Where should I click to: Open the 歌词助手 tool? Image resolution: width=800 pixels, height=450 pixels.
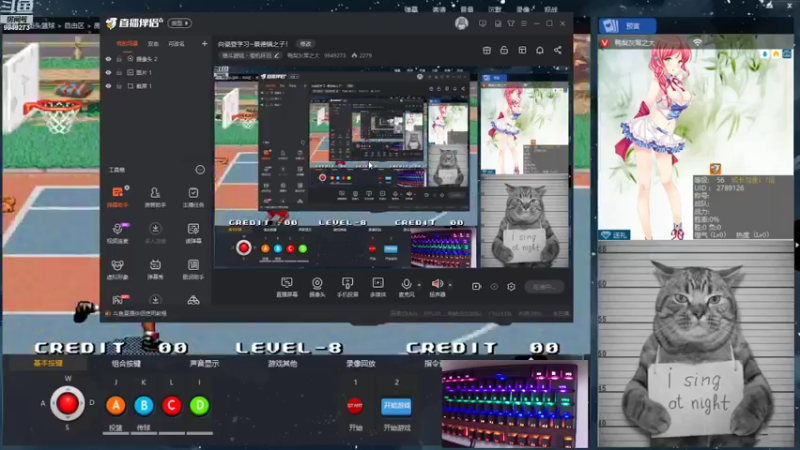(193, 269)
